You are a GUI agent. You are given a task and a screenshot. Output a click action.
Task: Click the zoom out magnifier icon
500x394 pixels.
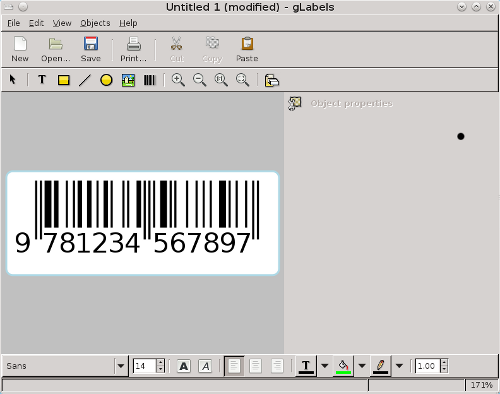click(199, 80)
